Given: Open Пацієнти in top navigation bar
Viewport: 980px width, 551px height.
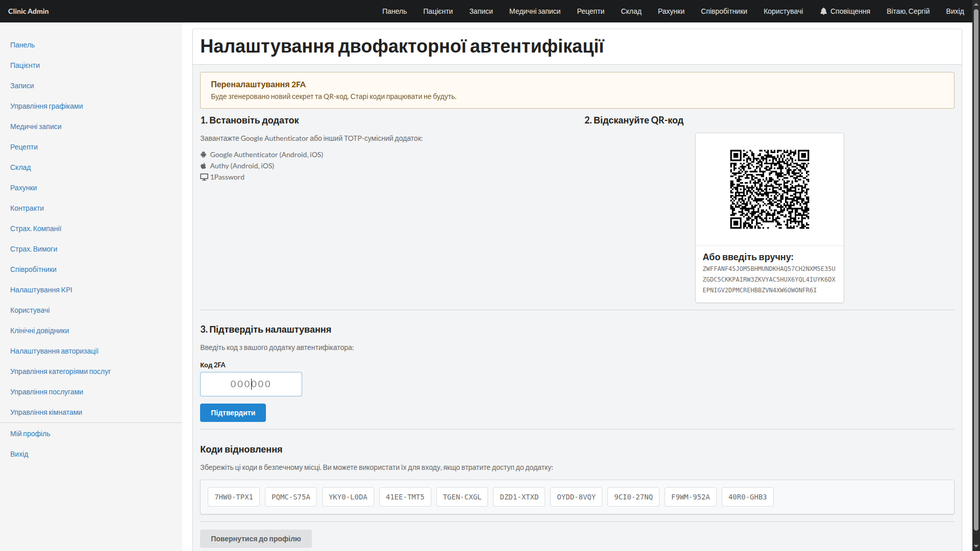Looking at the screenshot, I should pos(438,11).
